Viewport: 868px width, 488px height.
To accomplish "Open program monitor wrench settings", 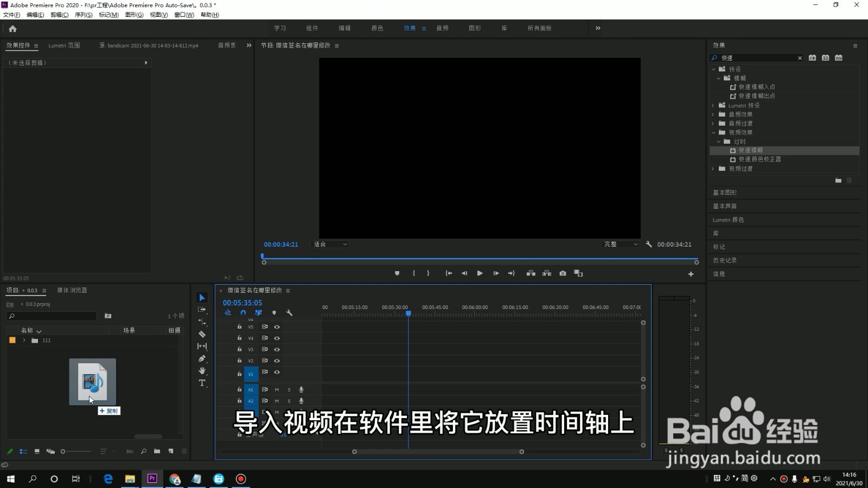I will (x=649, y=244).
